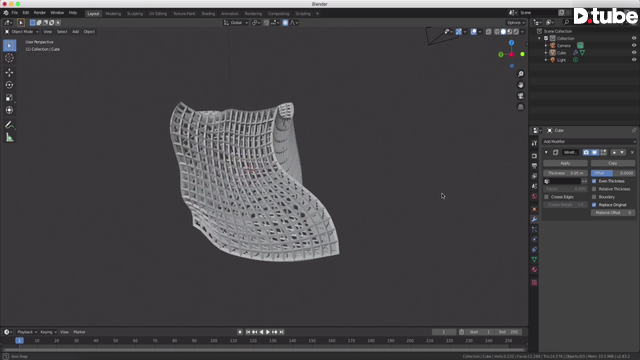The width and height of the screenshot is (640, 360).
Task: Uncheck the Replace Original checkbox
Action: 594,205
